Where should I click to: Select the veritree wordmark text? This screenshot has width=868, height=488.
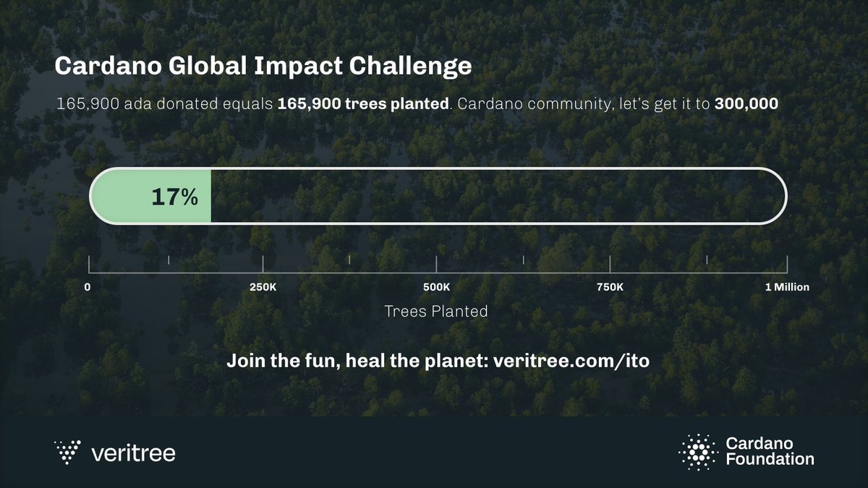(x=134, y=454)
